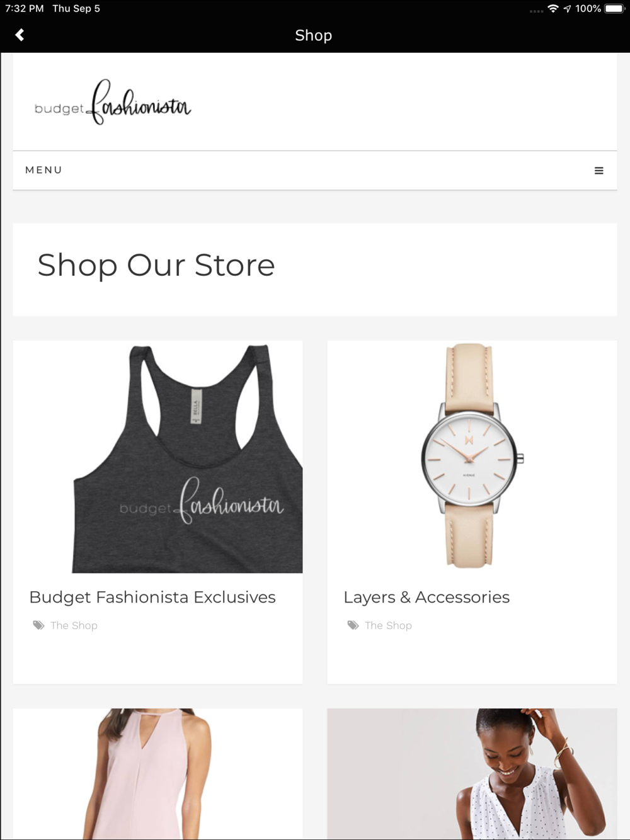
Task: Click The Shop tag under Exclusives
Action: pos(74,625)
